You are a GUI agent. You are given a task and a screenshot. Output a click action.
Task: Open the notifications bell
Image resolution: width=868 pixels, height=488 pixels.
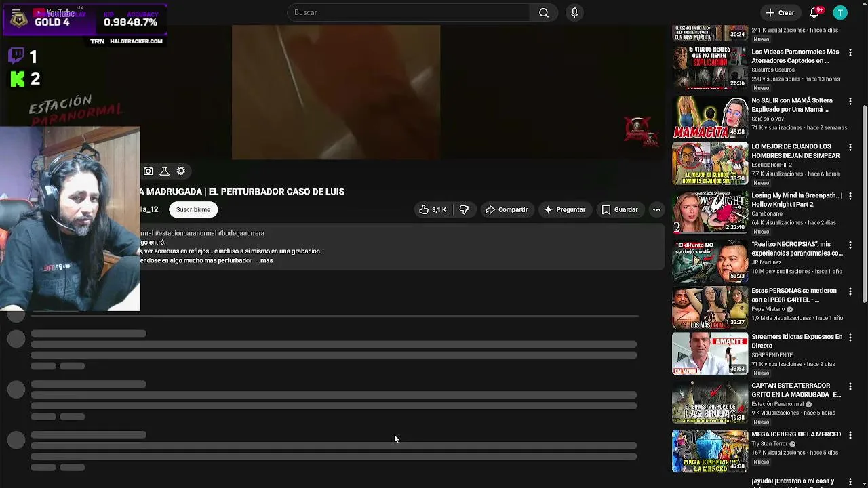(x=814, y=13)
